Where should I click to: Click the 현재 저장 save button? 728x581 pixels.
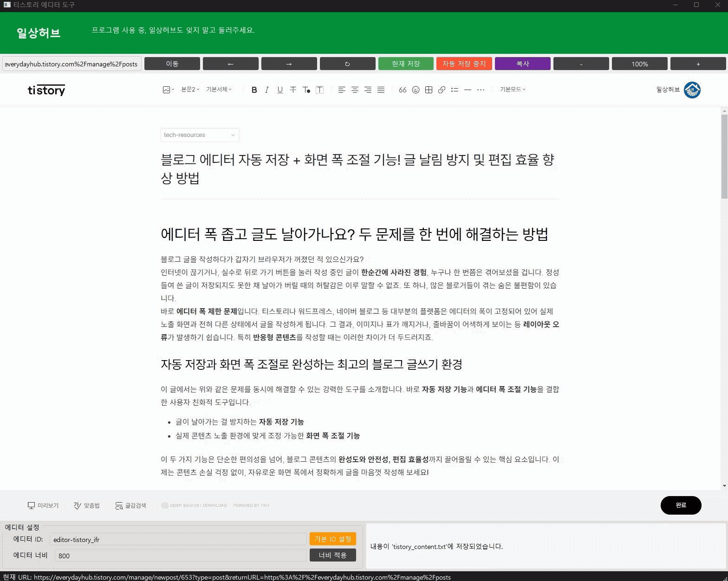406,64
